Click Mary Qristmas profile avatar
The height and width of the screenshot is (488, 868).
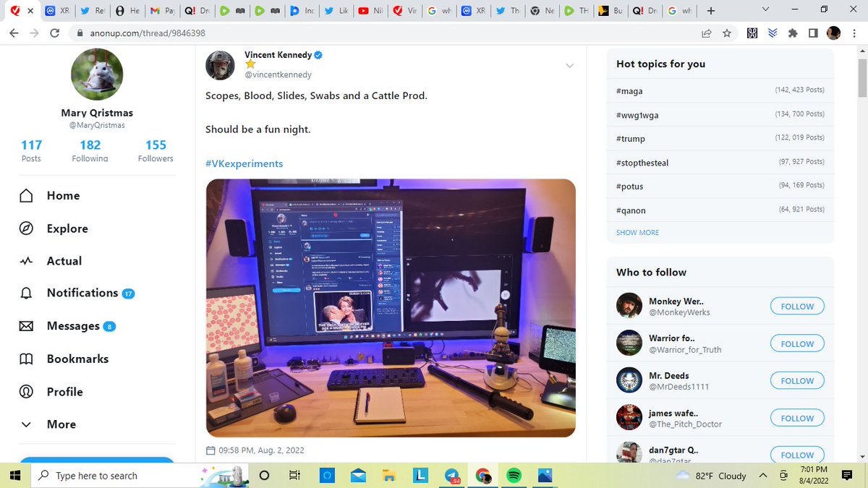point(97,74)
